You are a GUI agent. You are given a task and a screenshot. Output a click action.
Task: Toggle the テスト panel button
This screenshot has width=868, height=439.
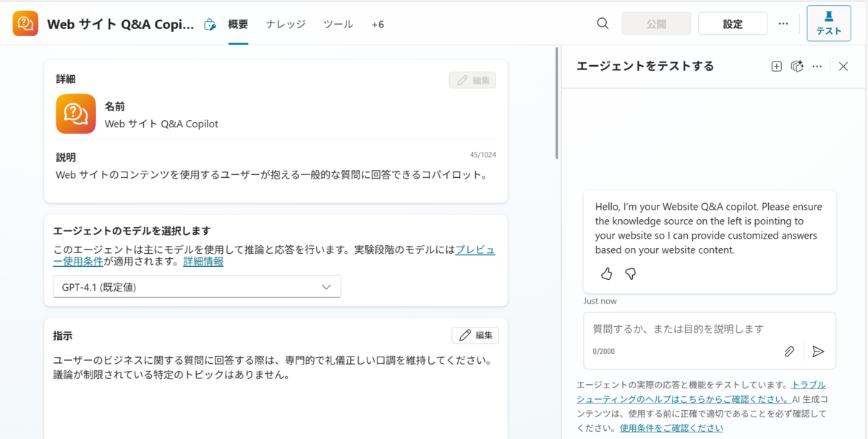[829, 23]
